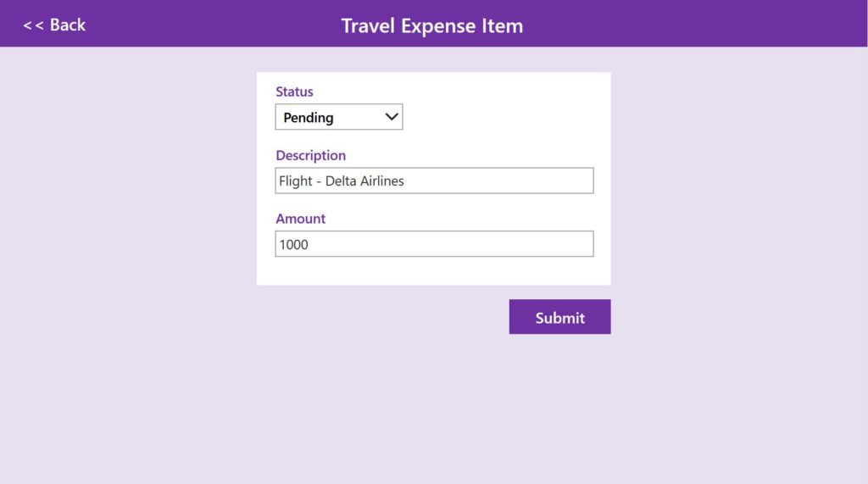Click the word Submit on the purple button
This screenshot has height=484, width=868.
(559, 318)
